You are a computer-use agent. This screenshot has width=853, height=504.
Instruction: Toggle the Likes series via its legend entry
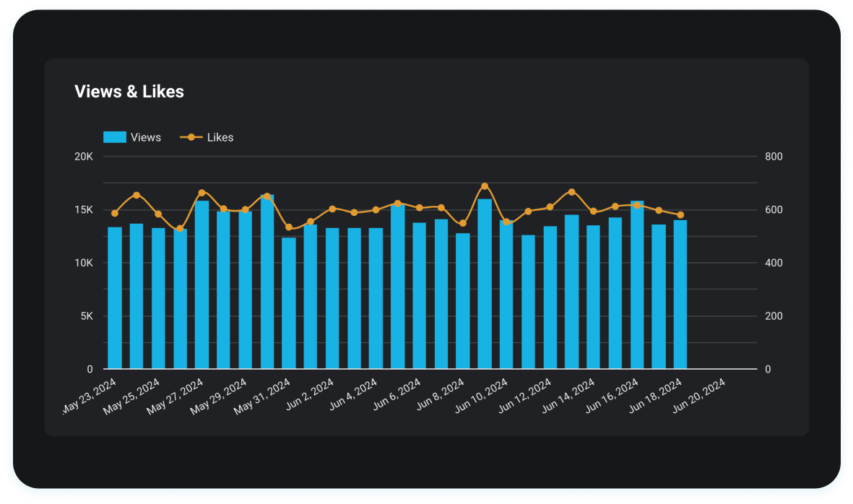tap(220, 136)
